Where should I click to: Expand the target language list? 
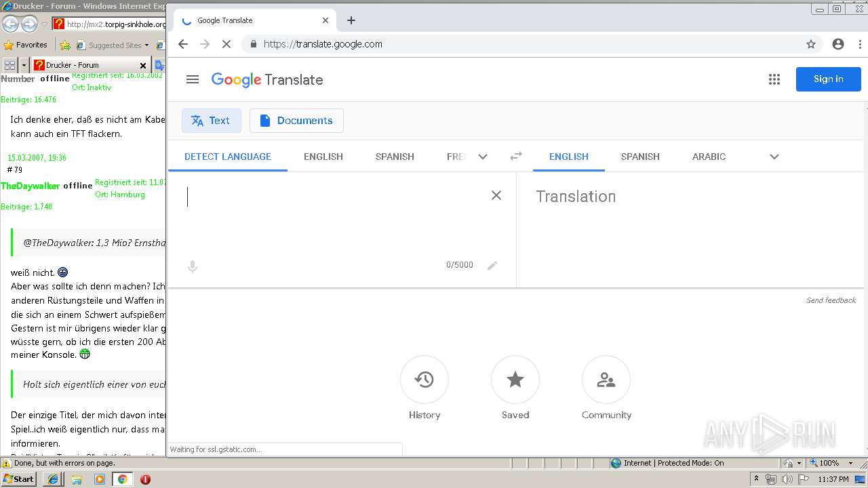[774, 157]
